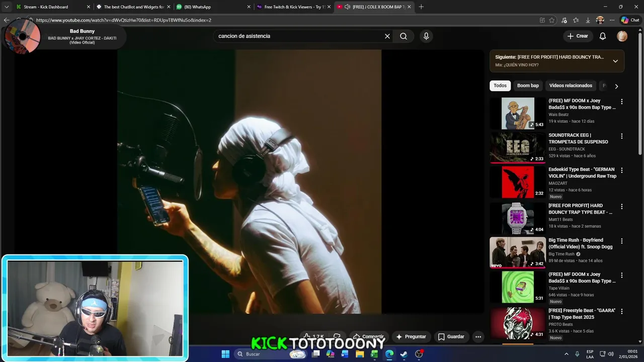Open the Windows Start menu
The width and height of the screenshot is (644, 362).
tap(225, 354)
